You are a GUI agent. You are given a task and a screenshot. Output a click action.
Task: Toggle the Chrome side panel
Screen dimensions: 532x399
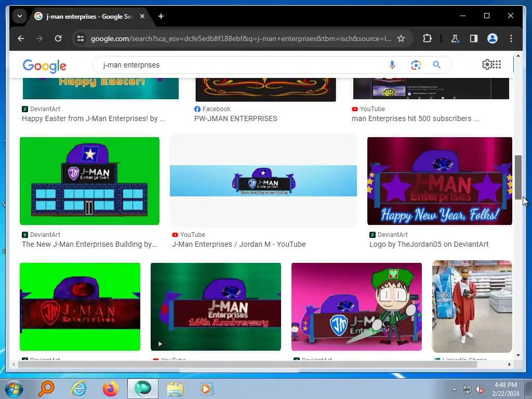[474, 38]
